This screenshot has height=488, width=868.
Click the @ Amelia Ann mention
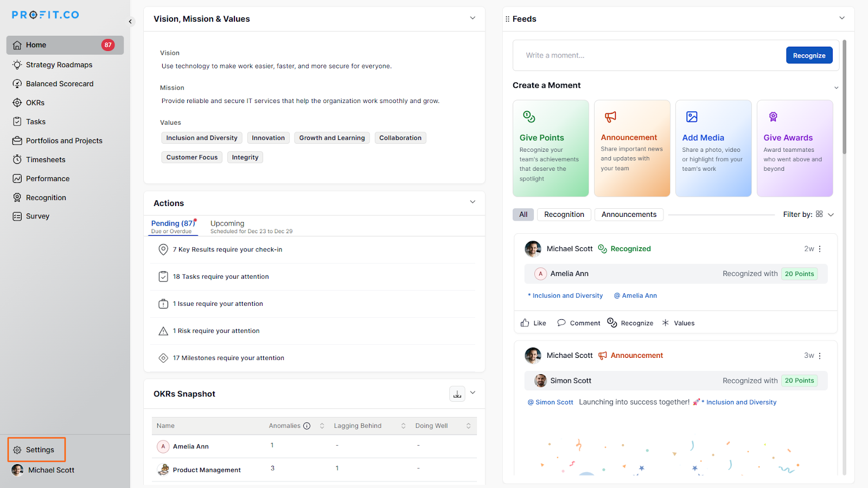[635, 296]
